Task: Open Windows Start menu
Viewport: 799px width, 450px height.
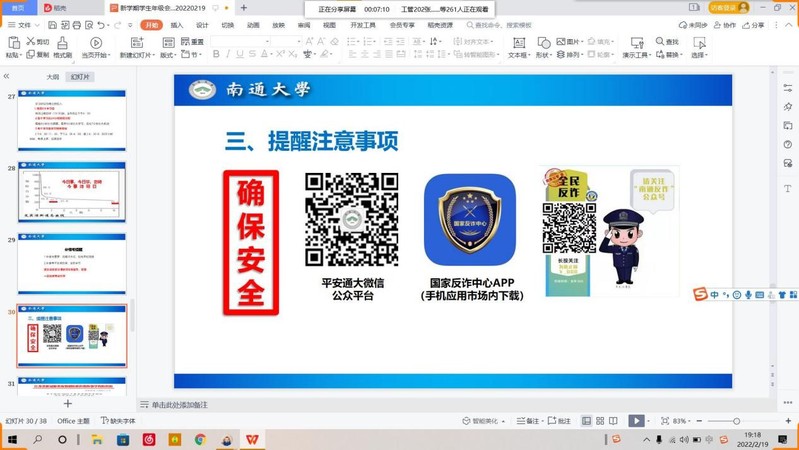Action: tap(13, 439)
